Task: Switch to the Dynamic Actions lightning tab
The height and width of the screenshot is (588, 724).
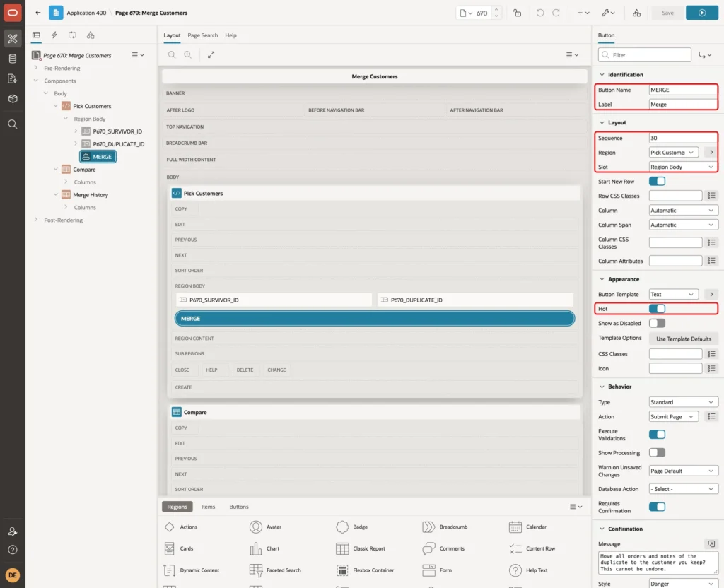Action: click(54, 35)
